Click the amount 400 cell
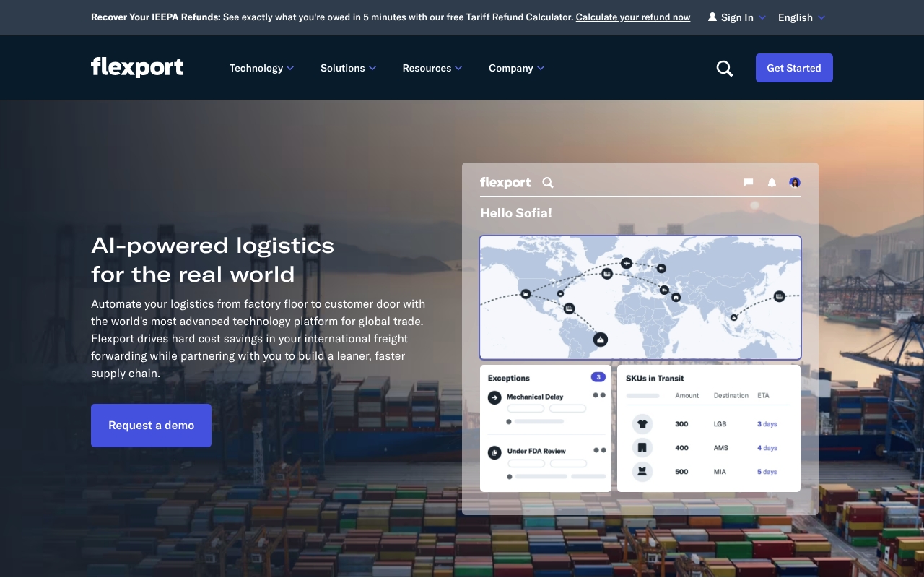 coord(681,448)
